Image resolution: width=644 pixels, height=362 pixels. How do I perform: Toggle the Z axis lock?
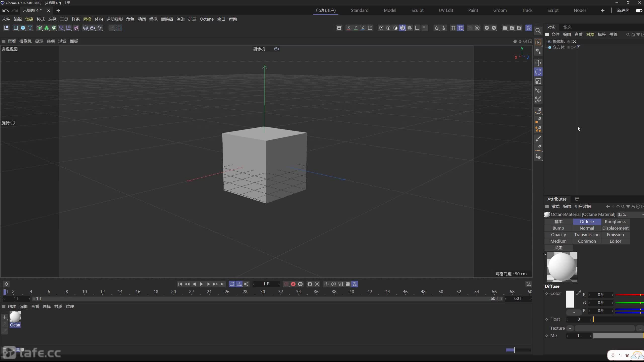(363, 28)
